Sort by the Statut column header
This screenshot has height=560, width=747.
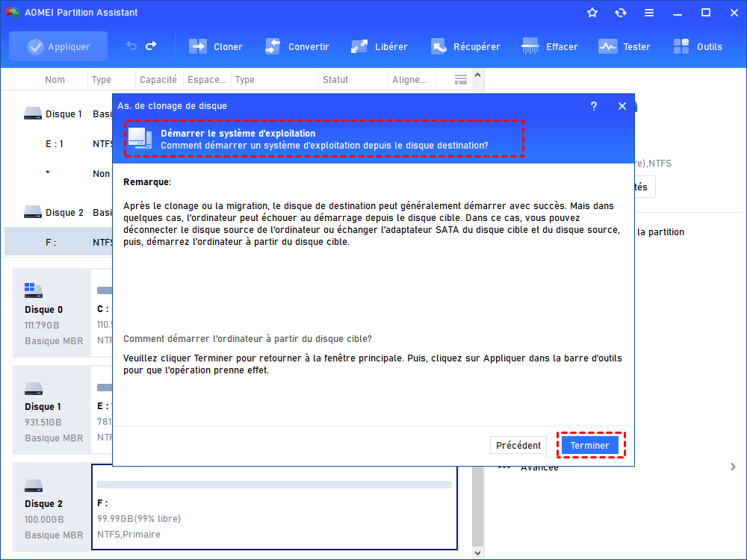click(x=335, y=80)
